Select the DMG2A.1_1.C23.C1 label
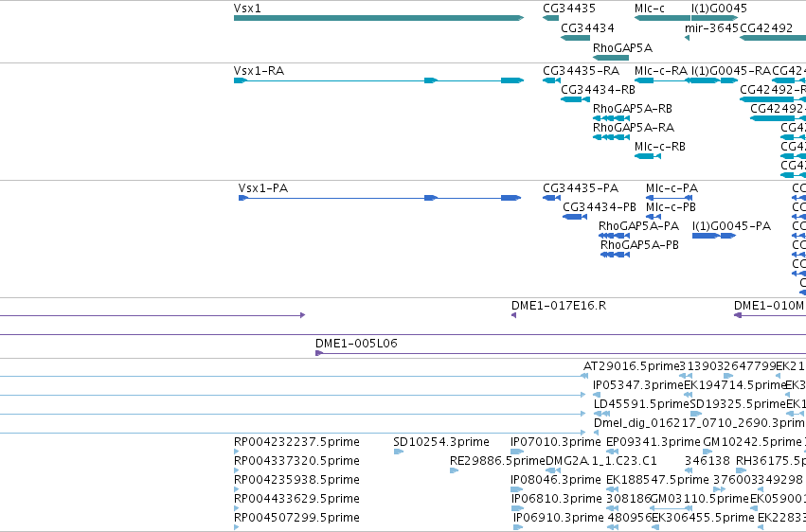The width and height of the screenshot is (806, 532). [600, 461]
